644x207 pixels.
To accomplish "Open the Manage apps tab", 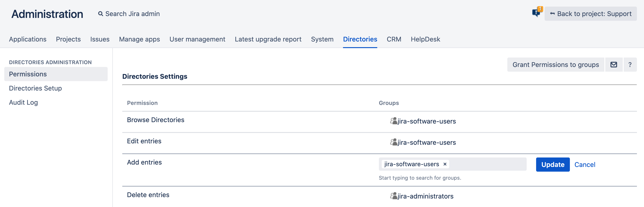I will pyautogui.click(x=139, y=39).
